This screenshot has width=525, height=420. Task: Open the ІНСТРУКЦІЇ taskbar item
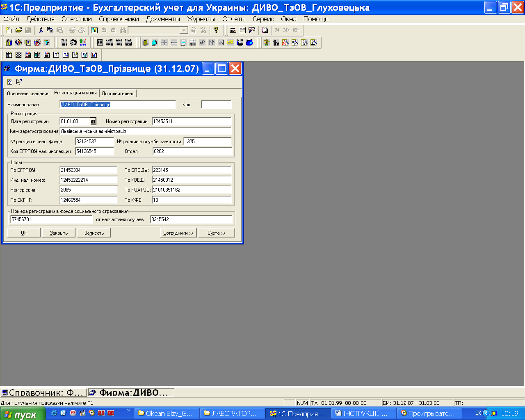(363, 413)
